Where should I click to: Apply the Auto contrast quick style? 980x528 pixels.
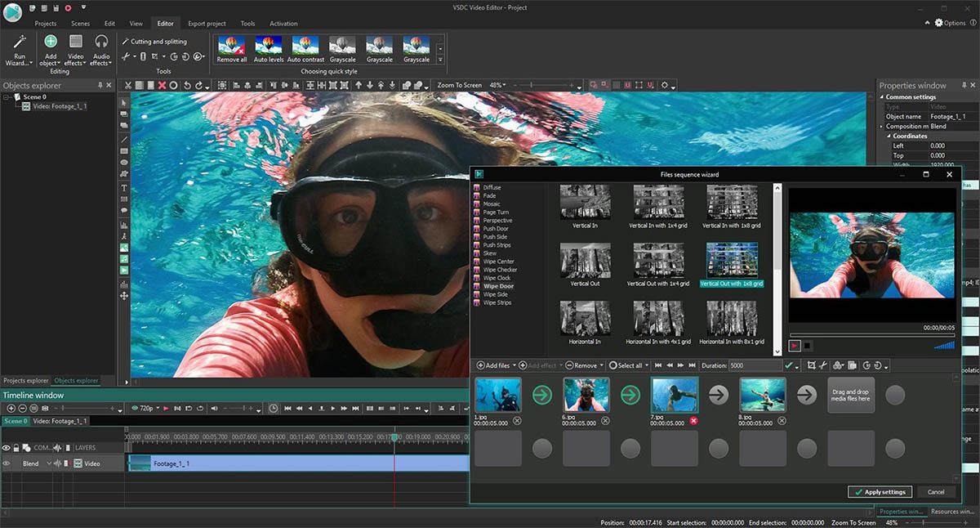[305, 47]
